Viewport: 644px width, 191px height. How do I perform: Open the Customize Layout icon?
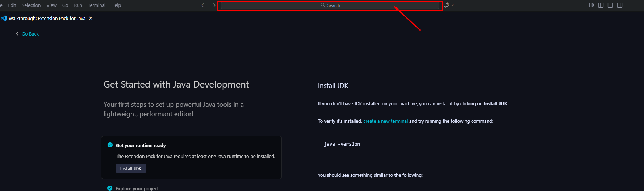[x=591, y=5]
